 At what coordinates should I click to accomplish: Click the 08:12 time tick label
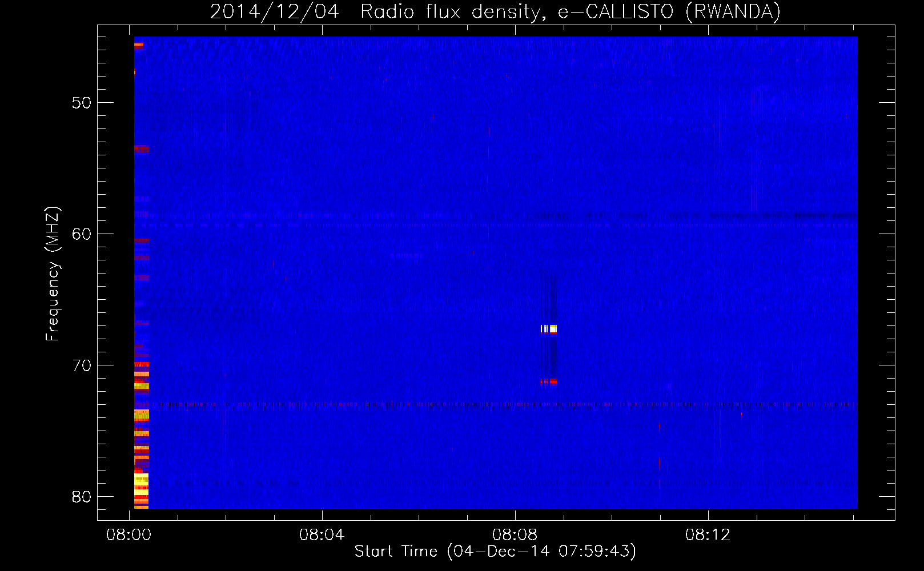pos(708,535)
